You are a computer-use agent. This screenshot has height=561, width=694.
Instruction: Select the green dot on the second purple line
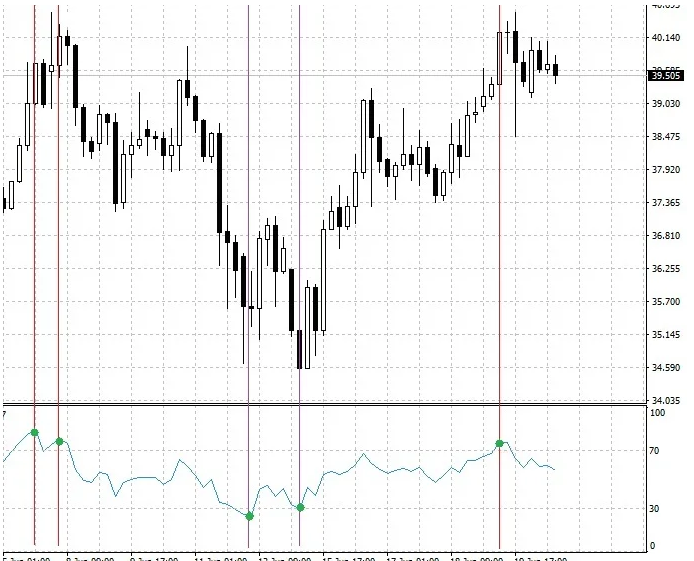point(300,508)
